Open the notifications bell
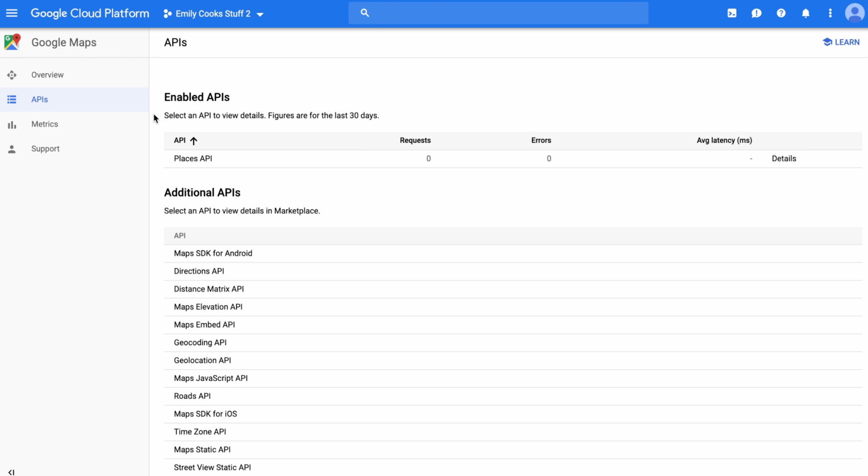This screenshot has width=868, height=476. 806,13
